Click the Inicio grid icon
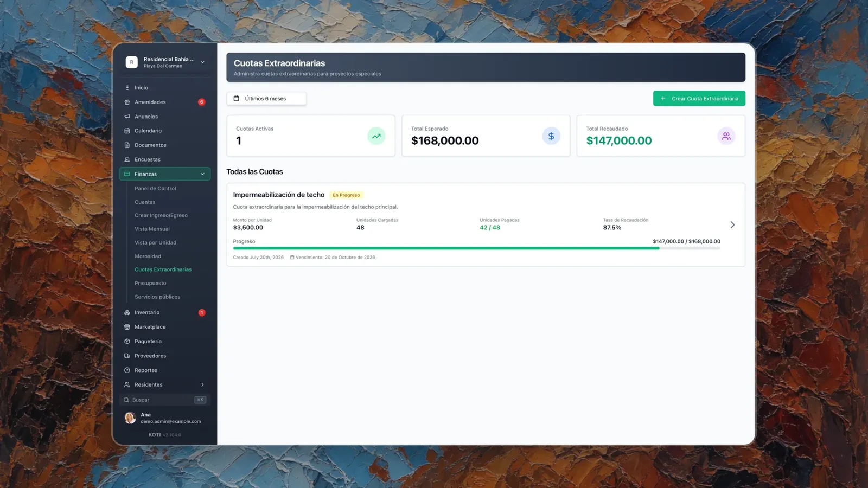The width and height of the screenshot is (868, 488). coord(127,88)
